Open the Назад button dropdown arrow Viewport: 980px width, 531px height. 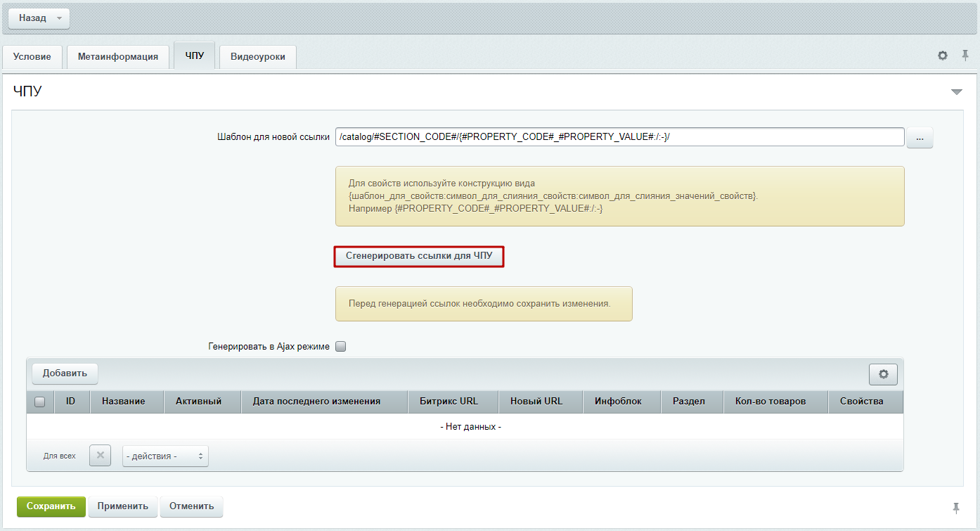(59, 18)
